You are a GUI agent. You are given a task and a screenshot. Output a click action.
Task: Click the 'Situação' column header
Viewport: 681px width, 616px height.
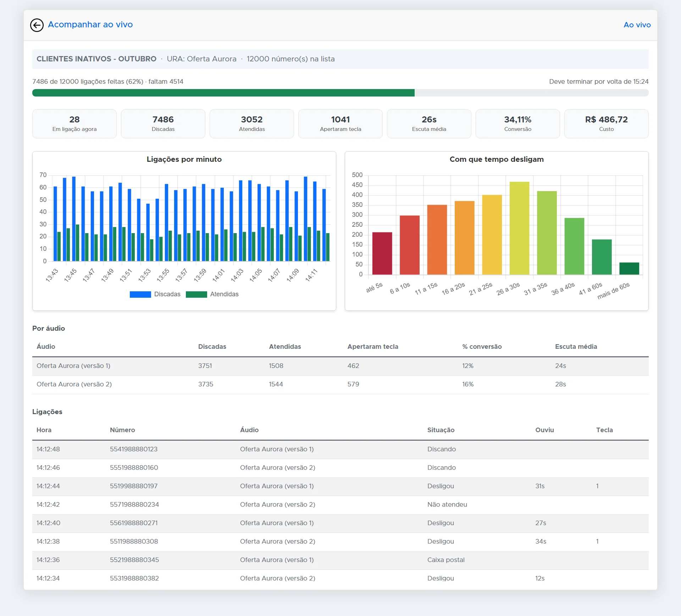pyautogui.click(x=441, y=430)
